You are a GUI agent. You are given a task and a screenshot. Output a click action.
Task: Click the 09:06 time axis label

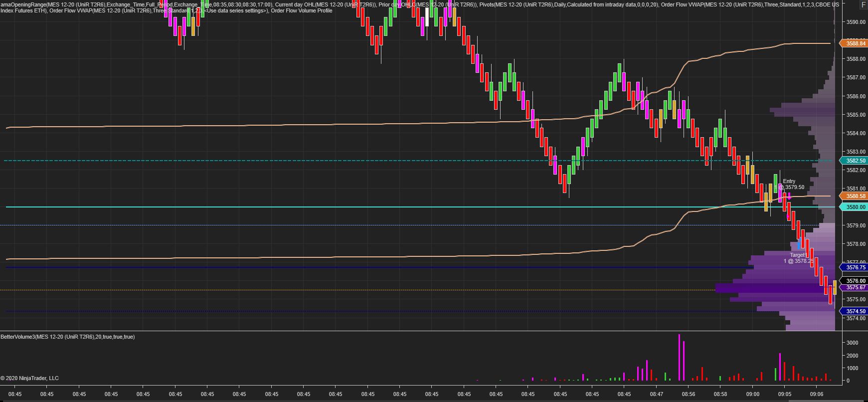click(x=816, y=394)
